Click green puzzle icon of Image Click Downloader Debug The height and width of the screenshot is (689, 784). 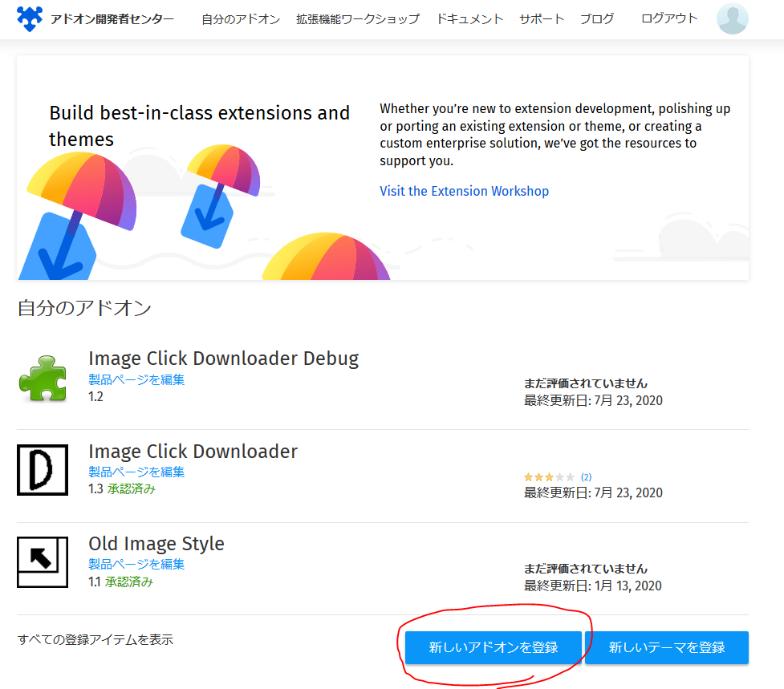point(43,379)
